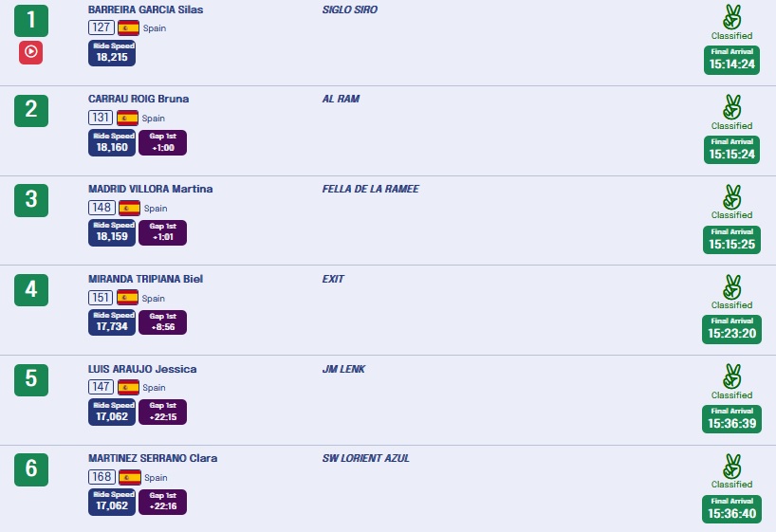The height and width of the screenshot is (532, 776).
Task: Open rider BARREIRA GARCIA Silas
Action: pyautogui.click(x=145, y=9)
